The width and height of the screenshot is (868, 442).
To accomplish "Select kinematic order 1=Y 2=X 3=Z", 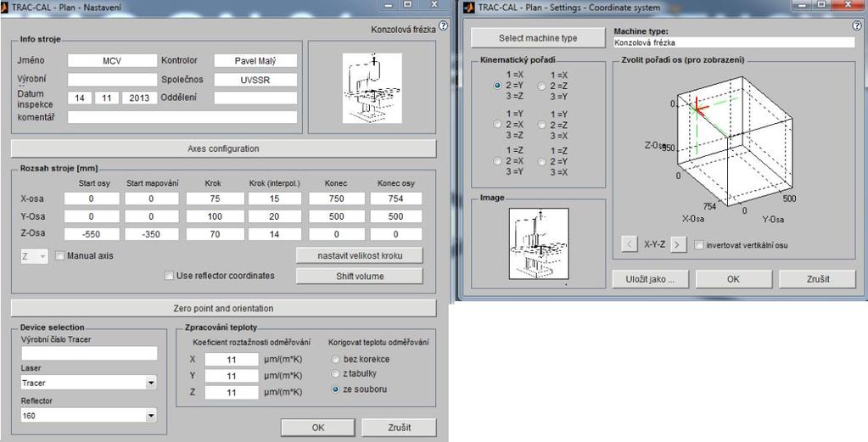I will pyautogui.click(x=497, y=125).
